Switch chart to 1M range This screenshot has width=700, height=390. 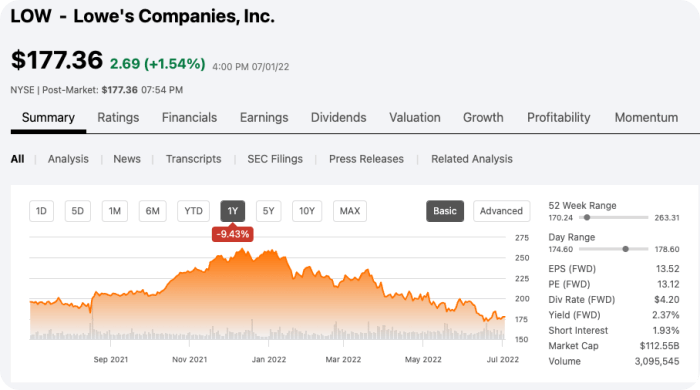coord(115,211)
